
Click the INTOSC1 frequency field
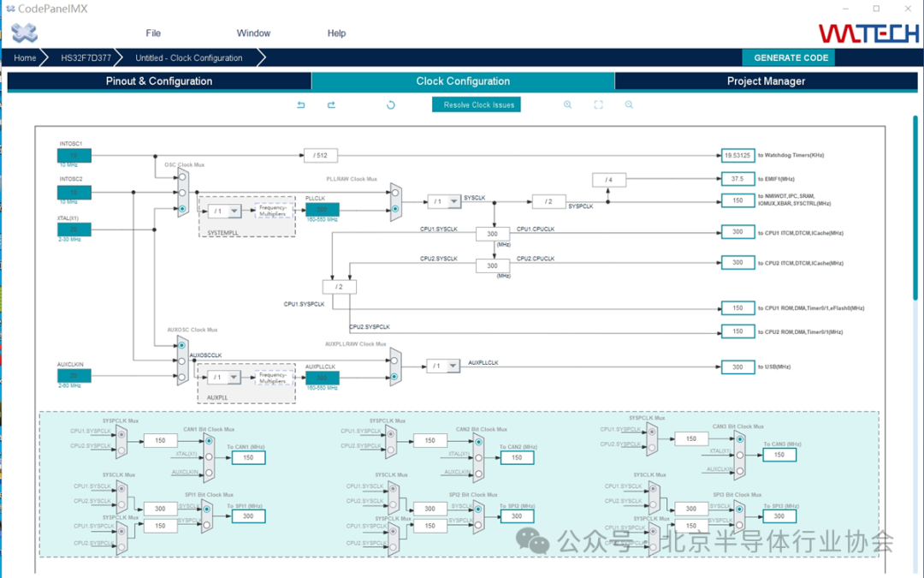coord(74,156)
